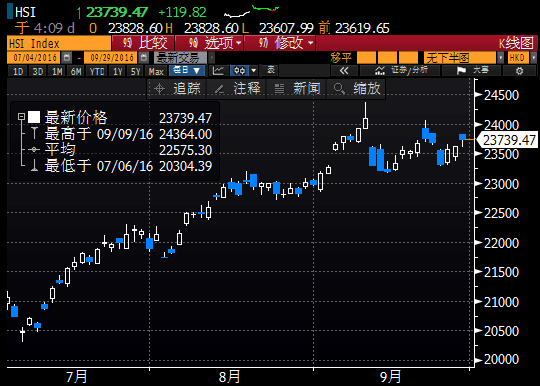
Task: Open the 比较 compare menu
Action: point(144,43)
